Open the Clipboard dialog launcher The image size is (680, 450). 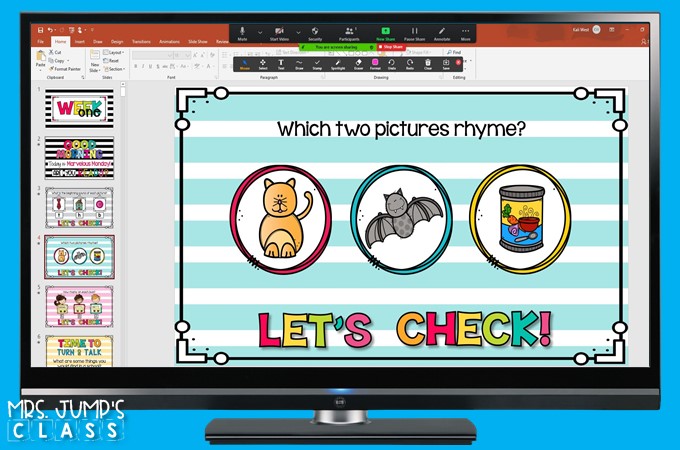(x=83, y=77)
